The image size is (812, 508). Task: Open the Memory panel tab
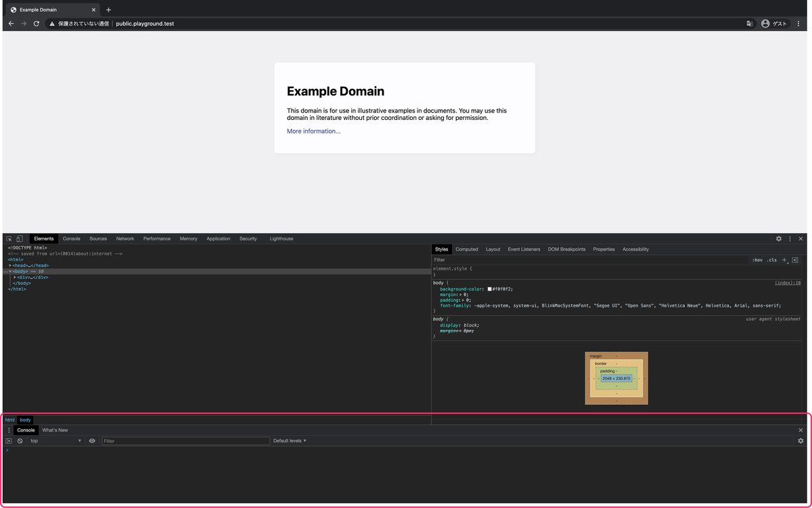coord(189,239)
